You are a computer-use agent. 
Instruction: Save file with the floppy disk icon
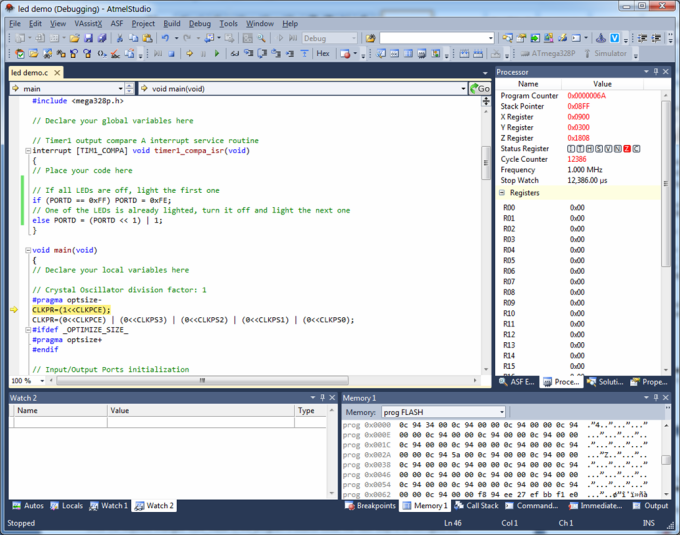point(88,38)
